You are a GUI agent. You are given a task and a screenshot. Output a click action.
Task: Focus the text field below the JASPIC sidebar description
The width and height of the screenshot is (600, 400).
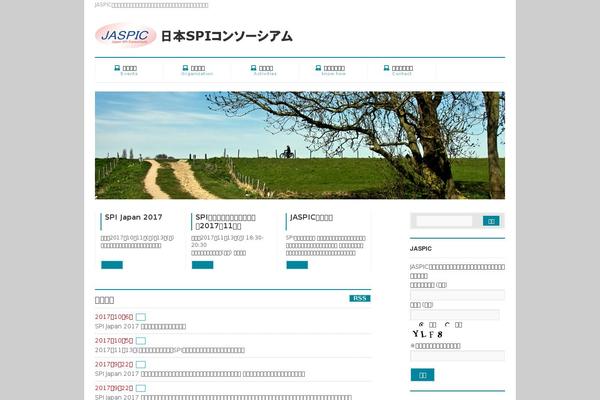pyautogui.click(x=457, y=295)
